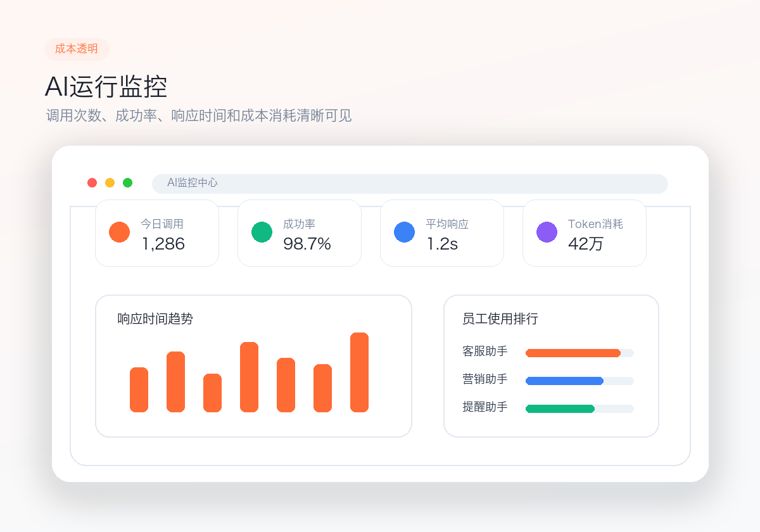Click the 1,286 value
This screenshot has width=760, height=532.
(163, 244)
